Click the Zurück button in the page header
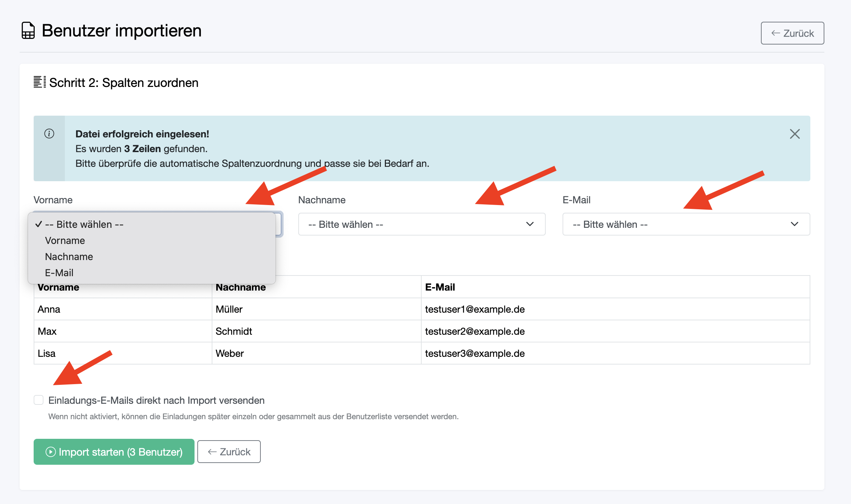This screenshot has width=851, height=504. click(792, 33)
